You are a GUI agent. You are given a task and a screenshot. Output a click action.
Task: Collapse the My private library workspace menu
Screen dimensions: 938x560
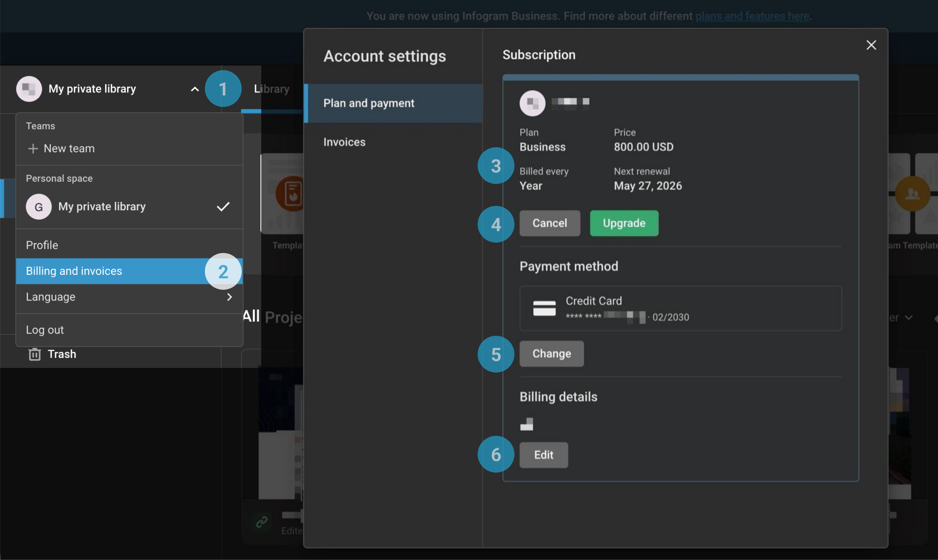point(195,89)
